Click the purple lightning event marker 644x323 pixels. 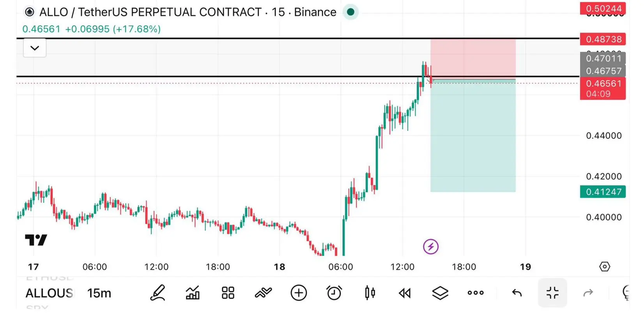(x=431, y=247)
